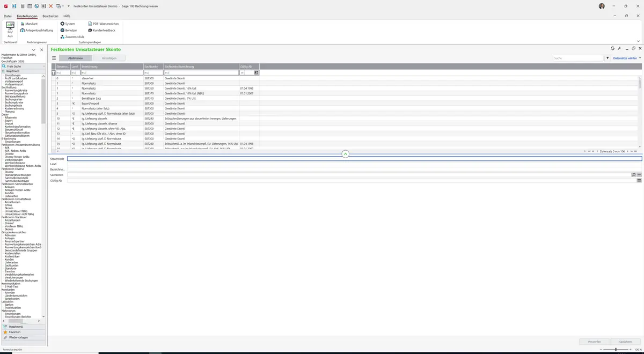Click the magnifier lookup icon for Sachkonto

[x=633, y=175]
